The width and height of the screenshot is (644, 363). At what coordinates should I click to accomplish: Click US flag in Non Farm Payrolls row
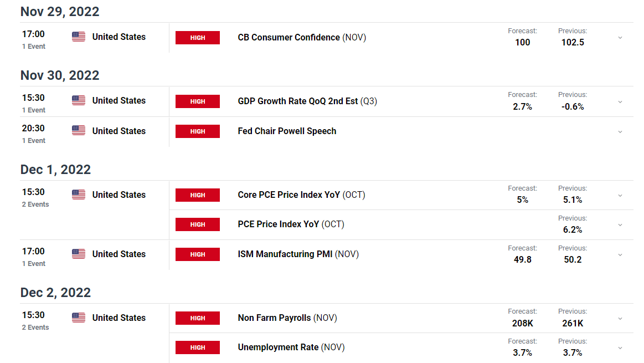point(79,318)
